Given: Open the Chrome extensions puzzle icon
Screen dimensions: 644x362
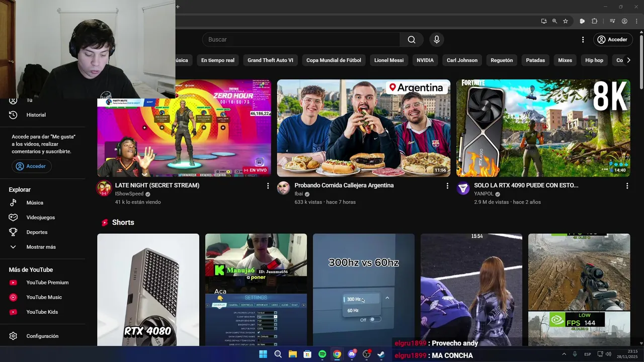Looking at the screenshot, I should click(594, 21).
